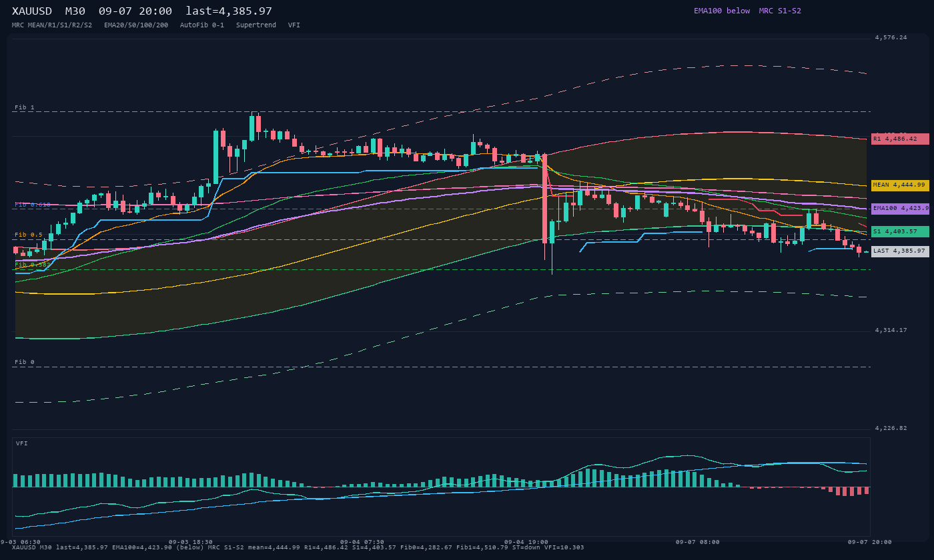Click the M30 timeframe label
934x560 pixels.
[x=75, y=11]
